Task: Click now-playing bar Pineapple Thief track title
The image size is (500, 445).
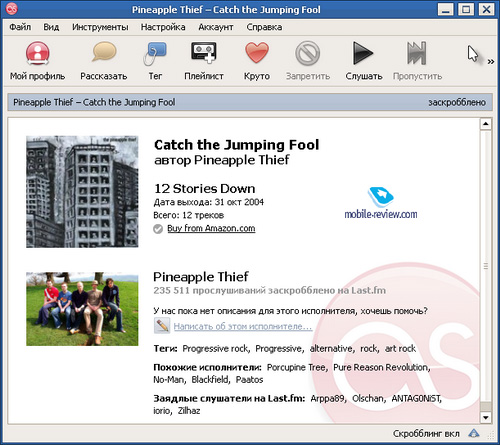Action: coord(94,102)
